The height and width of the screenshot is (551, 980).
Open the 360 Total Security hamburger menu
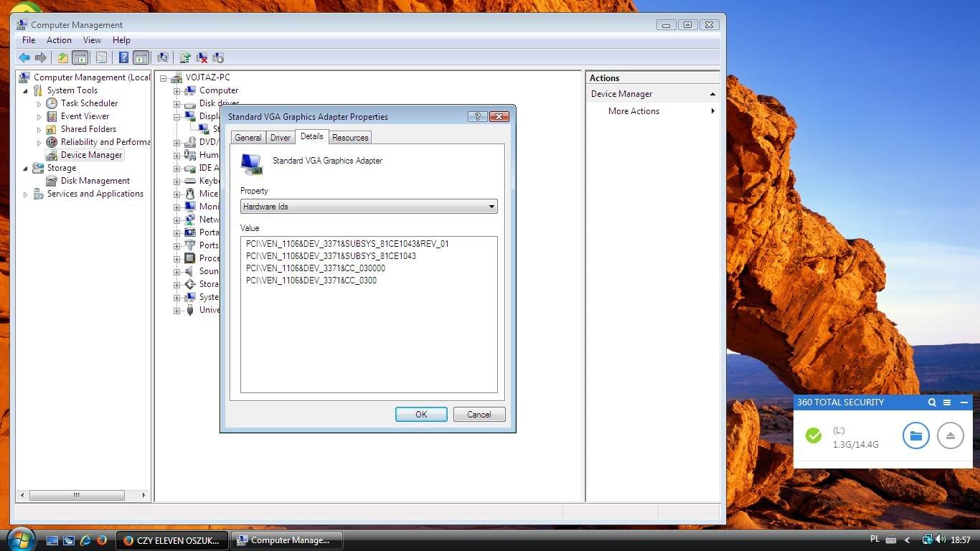point(947,402)
